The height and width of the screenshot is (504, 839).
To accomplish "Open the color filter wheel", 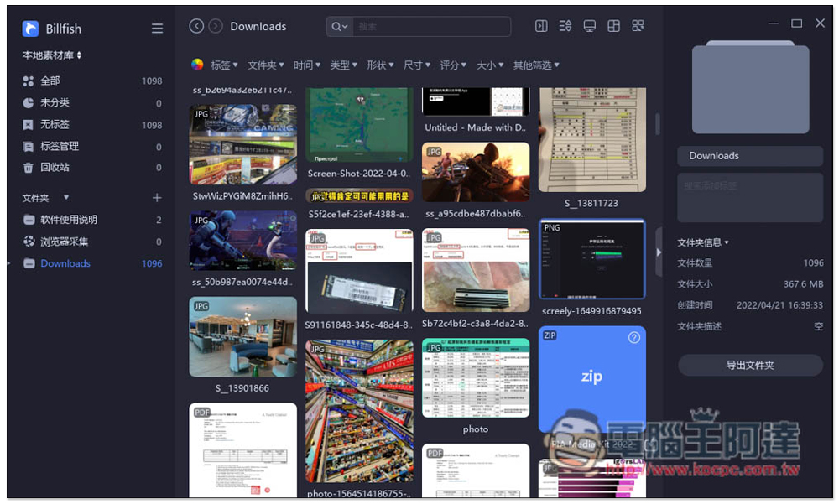I will [x=197, y=65].
